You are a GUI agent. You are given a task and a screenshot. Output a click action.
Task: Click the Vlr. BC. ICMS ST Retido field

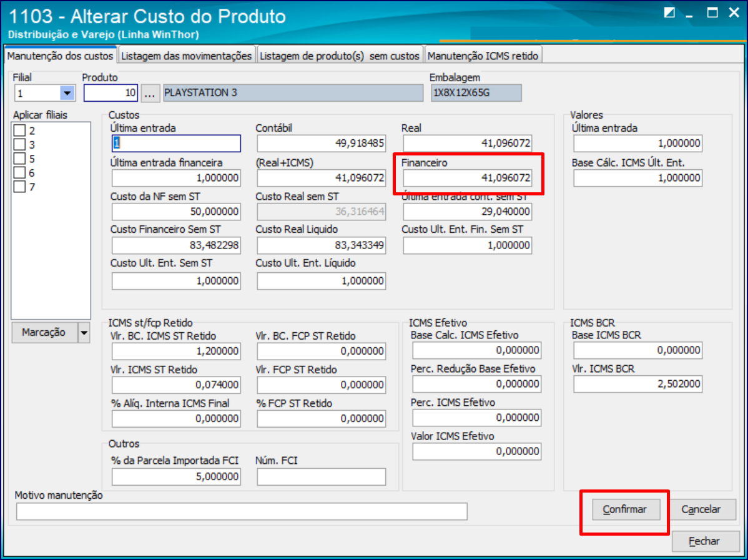click(176, 351)
